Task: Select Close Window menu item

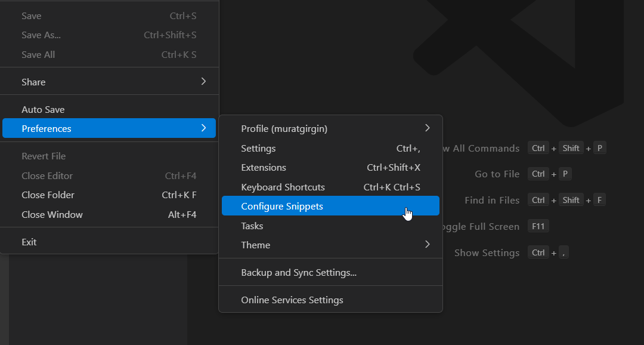Action: [109, 214]
